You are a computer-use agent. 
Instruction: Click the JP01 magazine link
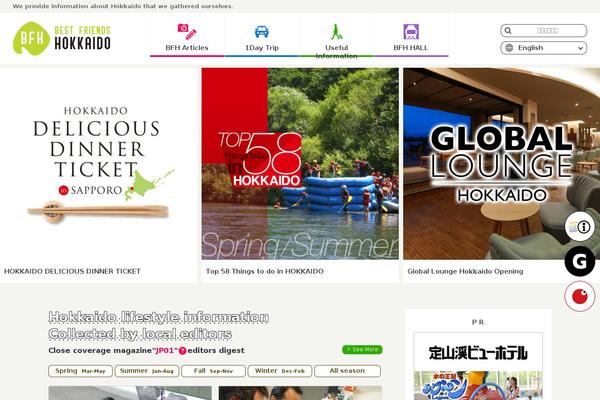coord(165,351)
